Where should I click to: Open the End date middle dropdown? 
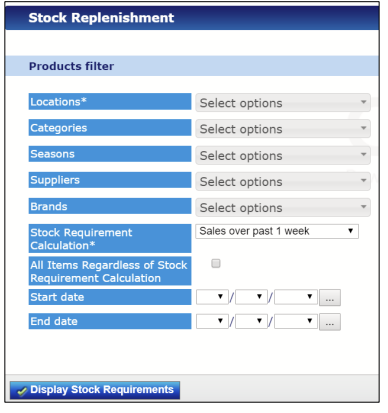point(251,321)
